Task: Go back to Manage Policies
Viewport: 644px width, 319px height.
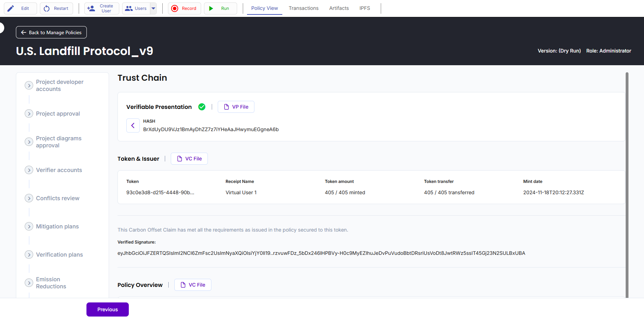Action: pyautogui.click(x=51, y=32)
